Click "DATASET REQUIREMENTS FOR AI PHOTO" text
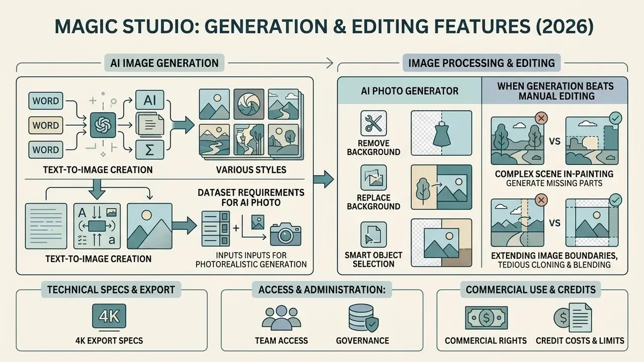644x362 pixels. point(250,197)
